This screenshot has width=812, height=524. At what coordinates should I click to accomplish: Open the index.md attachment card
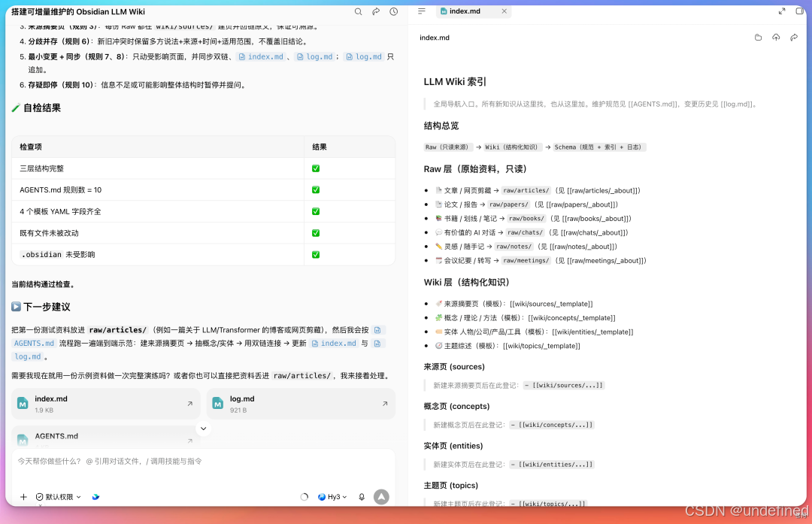point(106,404)
